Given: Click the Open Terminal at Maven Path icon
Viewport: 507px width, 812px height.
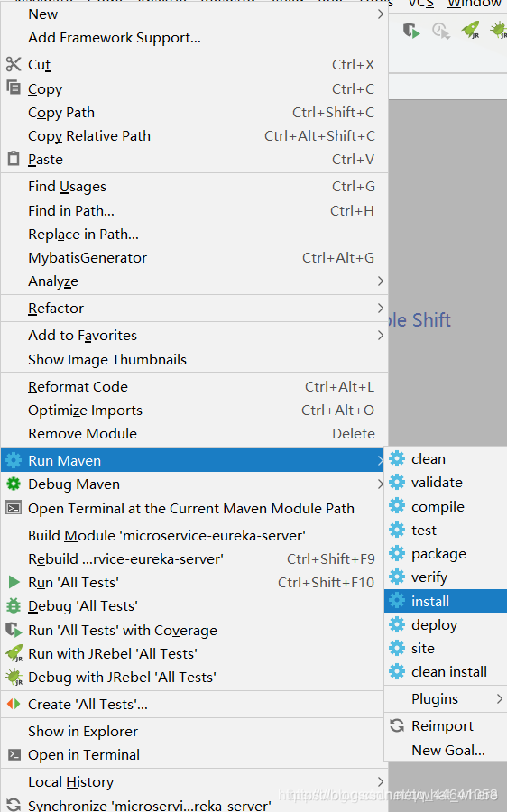Looking at the screenshot, I should click(x=14, y=508).
